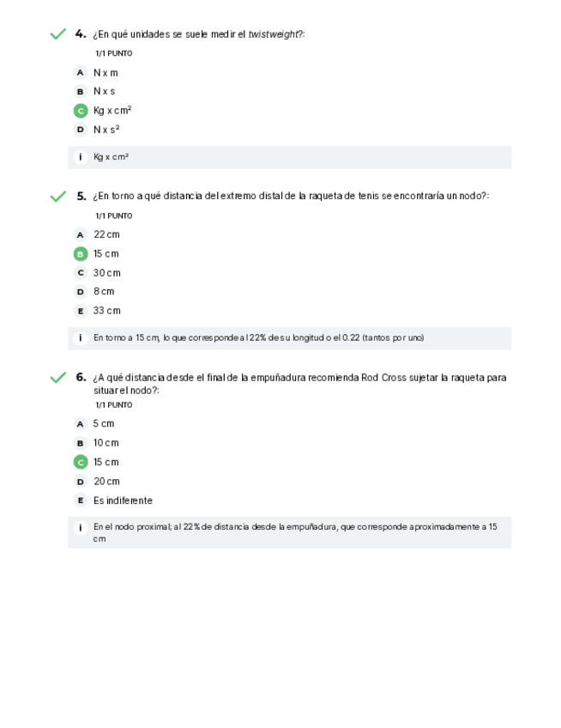Pick highlighted option C '15 cm' in question 6

click(81, 462)
